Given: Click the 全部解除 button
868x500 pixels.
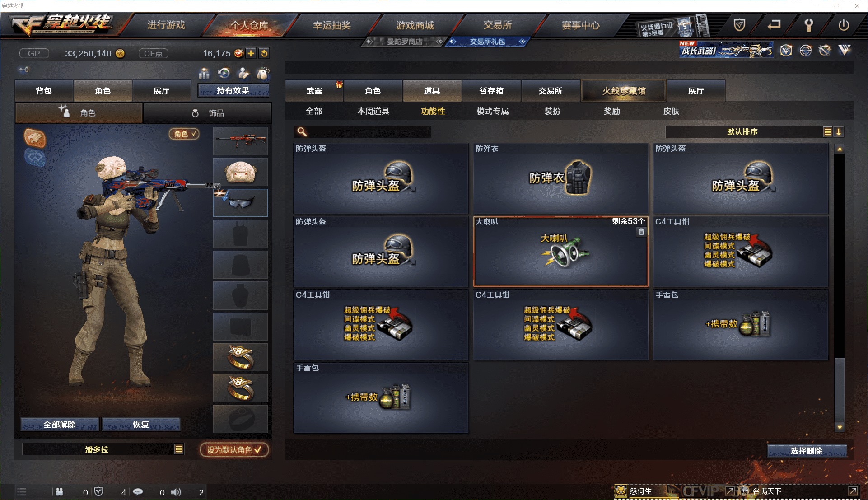Looking at the screenshot, I should click(60, 425).
